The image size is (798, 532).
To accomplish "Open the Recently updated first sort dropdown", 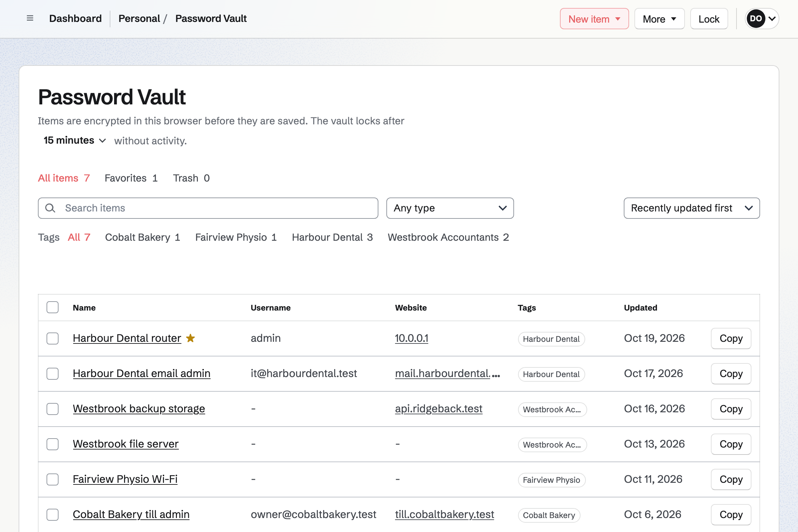I will [x=692, y=208].
